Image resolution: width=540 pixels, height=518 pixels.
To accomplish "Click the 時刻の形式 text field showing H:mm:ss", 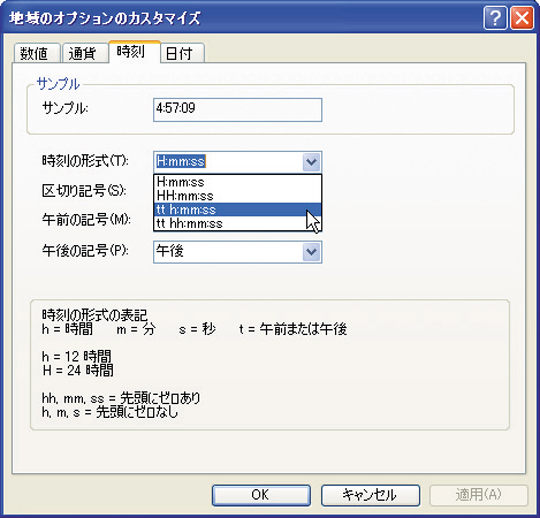I will click(228, 162).
